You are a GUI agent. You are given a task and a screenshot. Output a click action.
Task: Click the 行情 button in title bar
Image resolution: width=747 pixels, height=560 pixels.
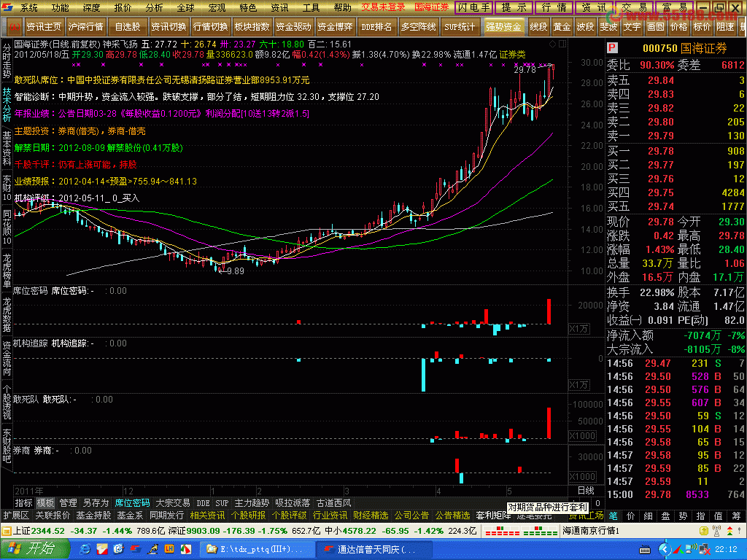pyautogui.click(x=554, y=7)
